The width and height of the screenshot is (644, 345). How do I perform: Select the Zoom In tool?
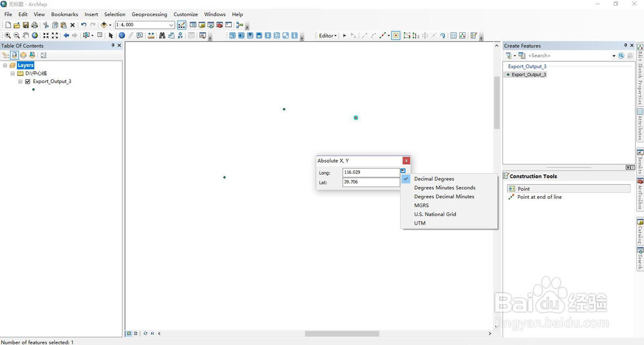point(8,36)
